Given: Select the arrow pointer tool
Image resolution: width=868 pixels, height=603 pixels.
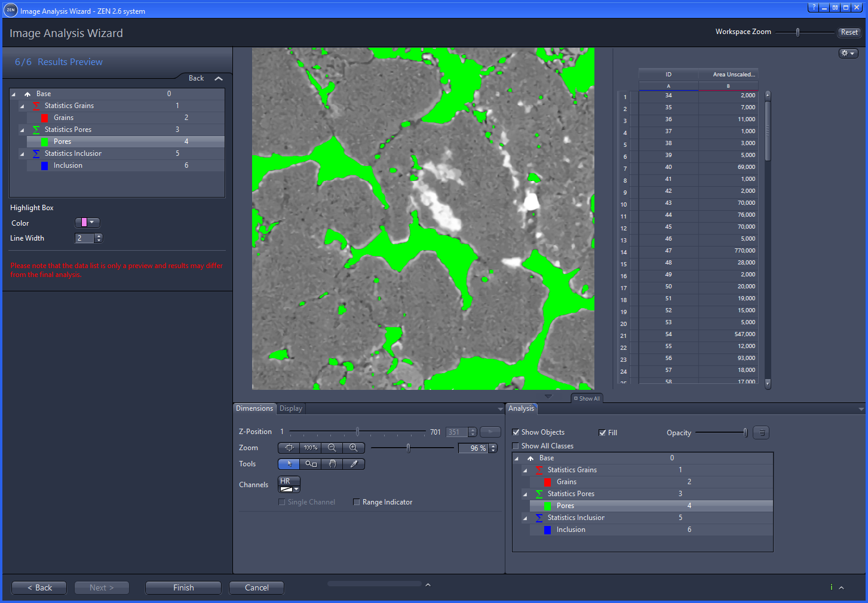Looking at the screenshot, I should pos(289,464).
